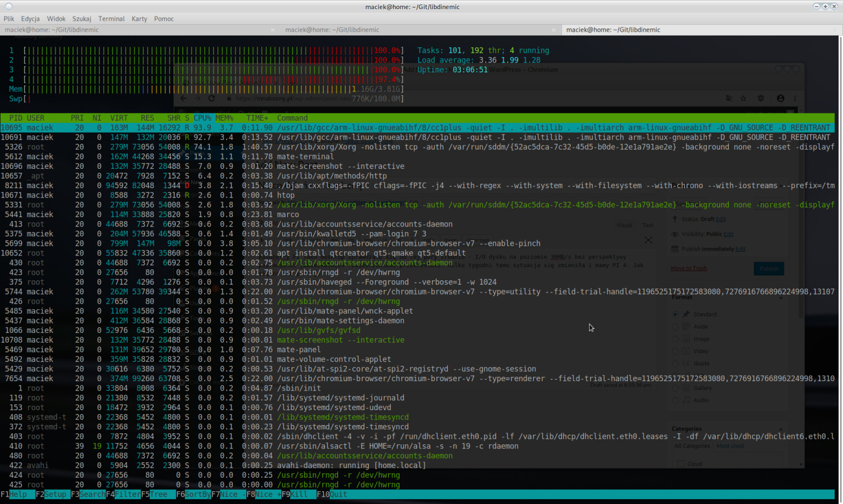843x504 pixels.
Task: Check the Cloud category checkbox
Action: pyautogui.click(x=681, y=464)
